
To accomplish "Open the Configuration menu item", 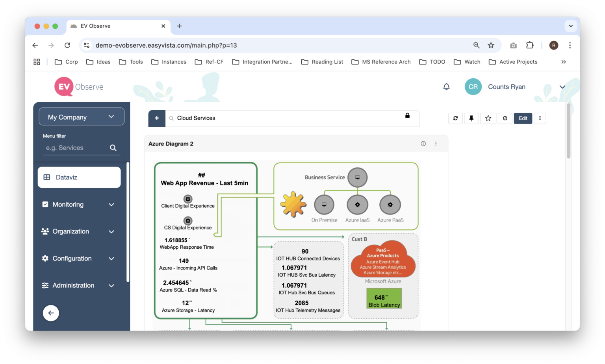I will (79, 259).
